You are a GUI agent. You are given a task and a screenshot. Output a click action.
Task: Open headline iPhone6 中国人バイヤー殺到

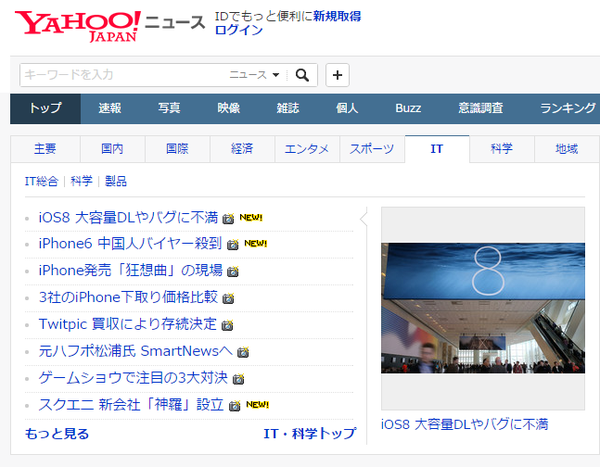pos(130,243)
